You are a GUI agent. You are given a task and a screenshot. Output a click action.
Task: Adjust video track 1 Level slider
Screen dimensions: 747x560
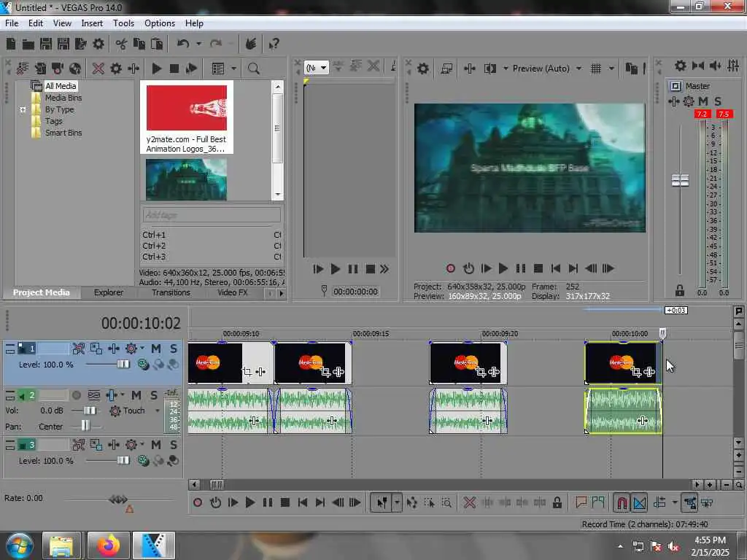point(123,365)
